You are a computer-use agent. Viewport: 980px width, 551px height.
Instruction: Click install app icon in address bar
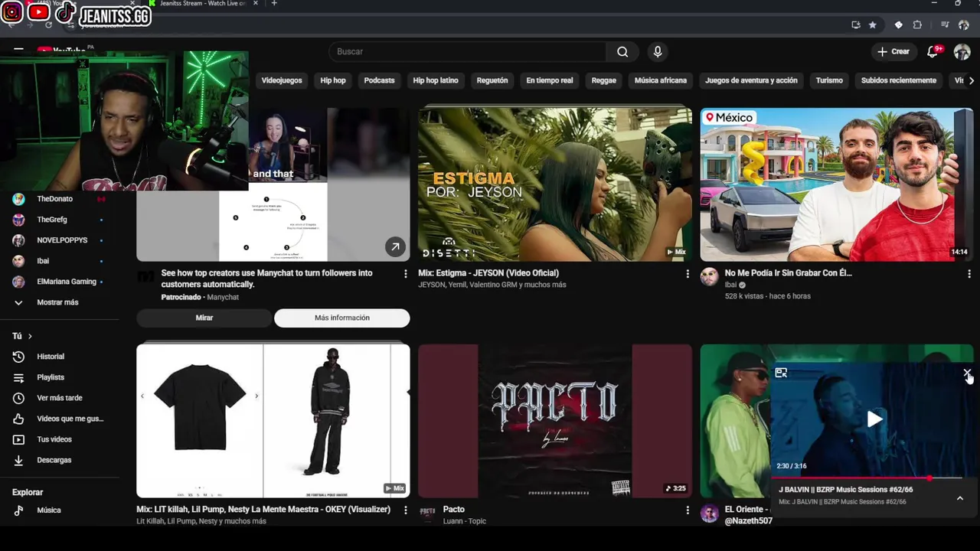point(855,24)
